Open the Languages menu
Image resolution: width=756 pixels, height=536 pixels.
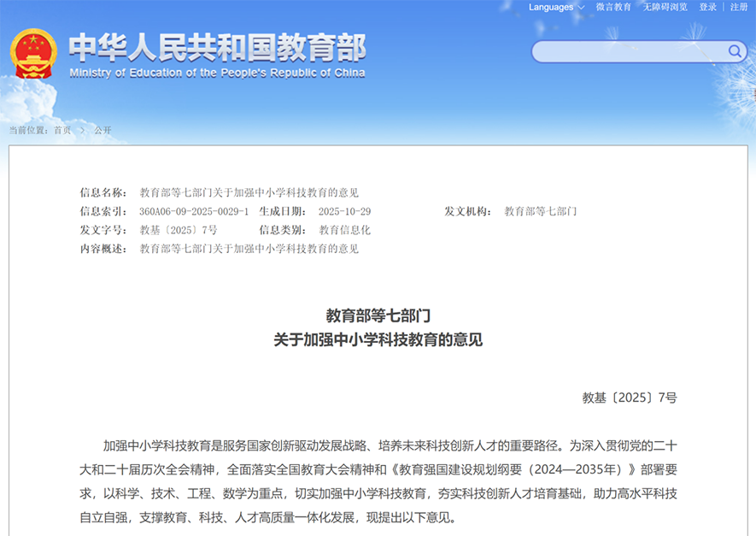(x=552, y=7)
